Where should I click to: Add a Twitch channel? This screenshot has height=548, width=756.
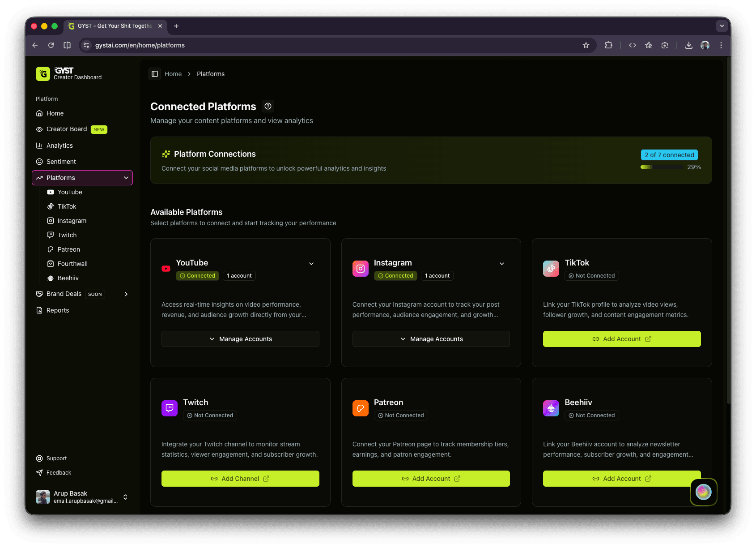[240, 479]
